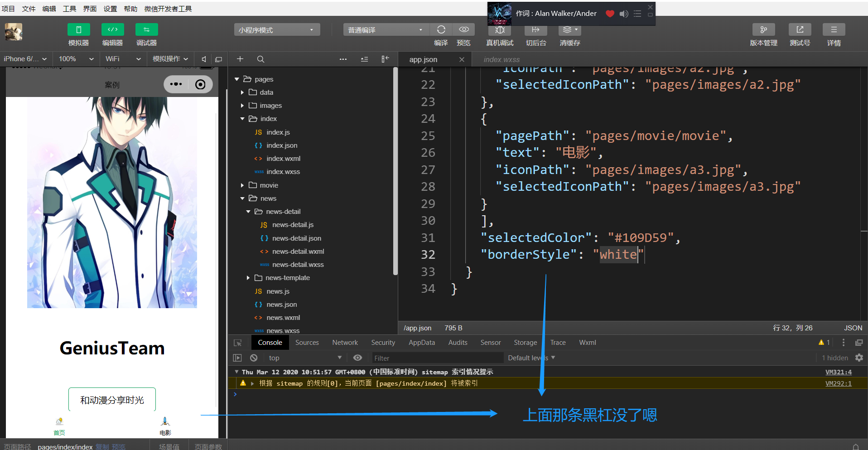Toggle console live expression eye
The height and width of the screenshot is (450, 868).
tap(357, 358)
